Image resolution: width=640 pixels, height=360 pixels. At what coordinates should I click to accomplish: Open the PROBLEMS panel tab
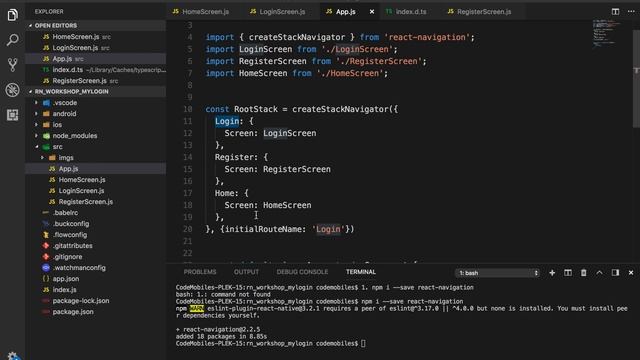pos(200,272)
